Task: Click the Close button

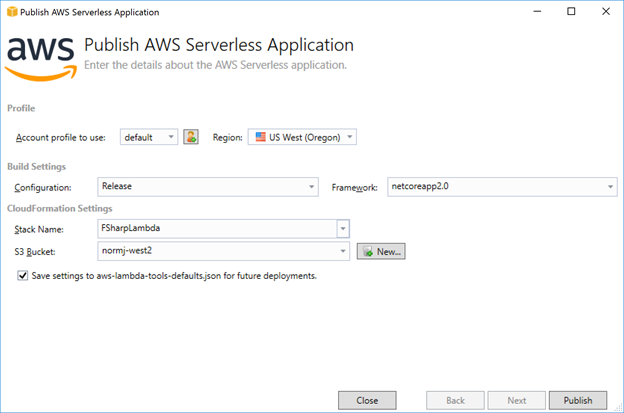Action: click(367, 400)
